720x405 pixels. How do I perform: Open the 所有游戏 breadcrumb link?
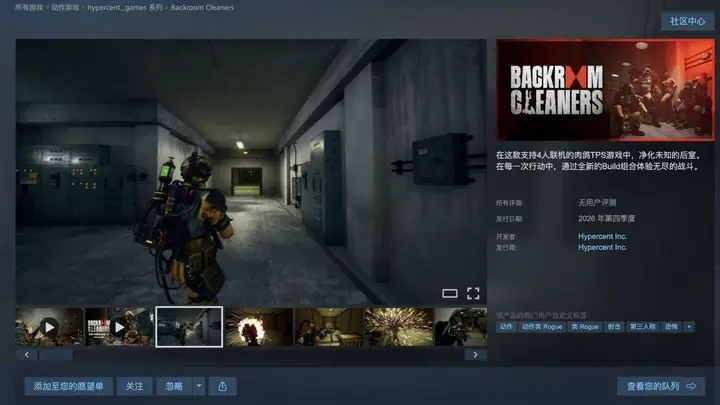[28, 7]
